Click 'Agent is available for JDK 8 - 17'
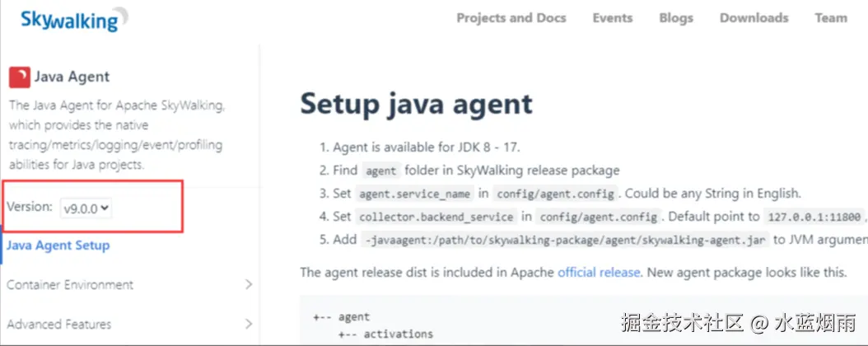Viewport: 868px width, 346px height. (427, 147)
